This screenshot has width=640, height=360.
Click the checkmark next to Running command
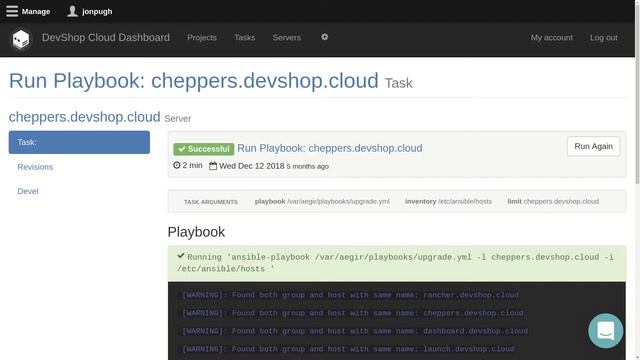(x=181, y=256)
